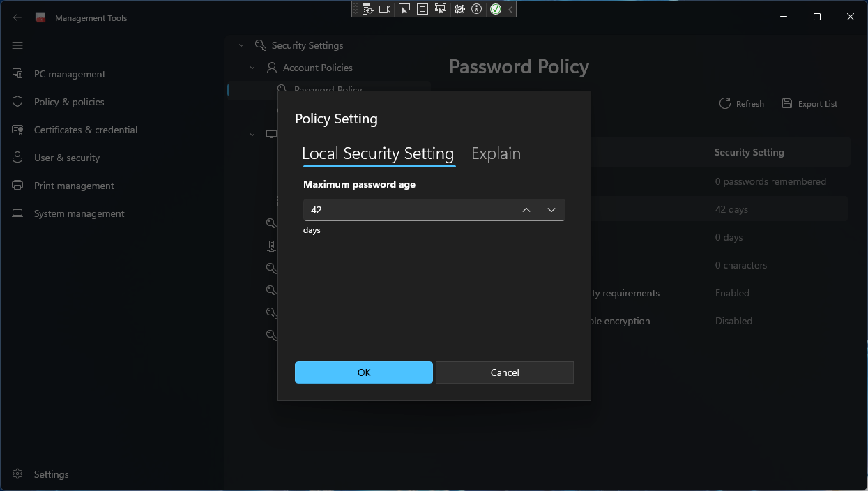
Task: Cancel the Policy Setting dialog
Action: pos(505,372)
